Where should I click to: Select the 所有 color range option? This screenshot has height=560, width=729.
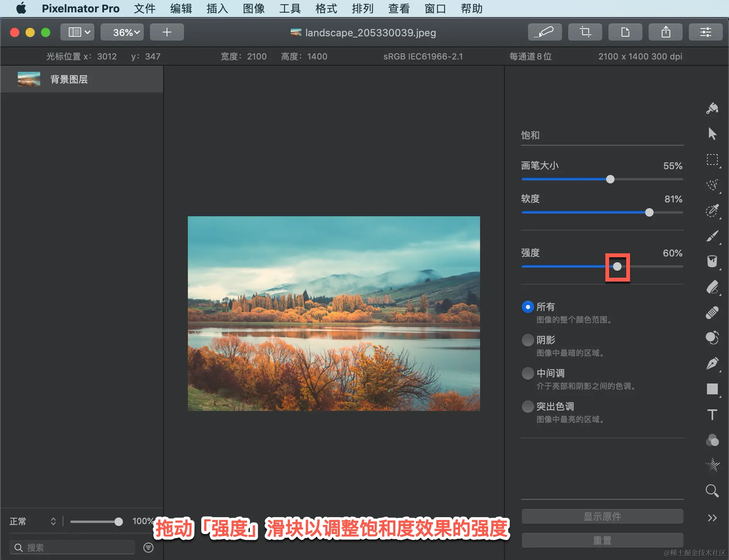click(528, 307)
